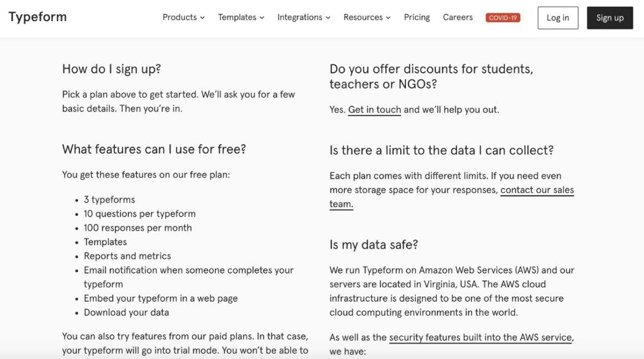Viewport: 644px width, 359px height.
Task: Click the "Is there a limit to the data" heading
Action: 441,150
